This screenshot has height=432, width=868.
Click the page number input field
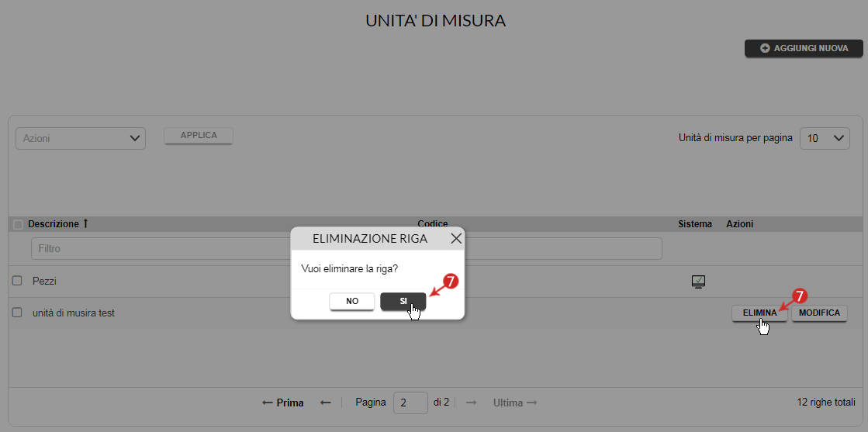(410, 403)
